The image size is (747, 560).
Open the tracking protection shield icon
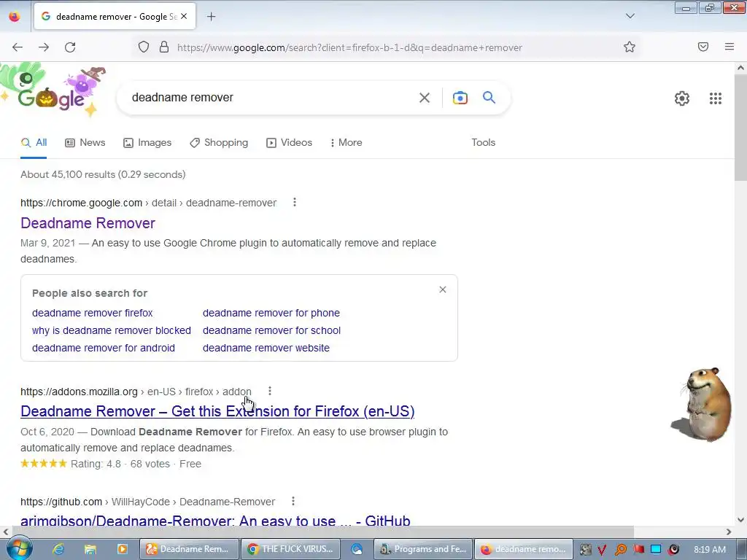coord(144,47)
